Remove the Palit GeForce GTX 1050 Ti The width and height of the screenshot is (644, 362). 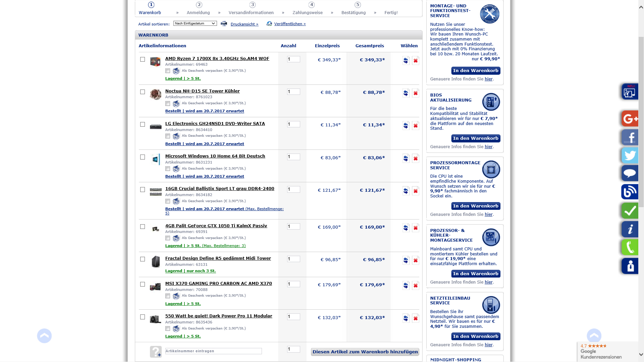[x=415, y=228]
